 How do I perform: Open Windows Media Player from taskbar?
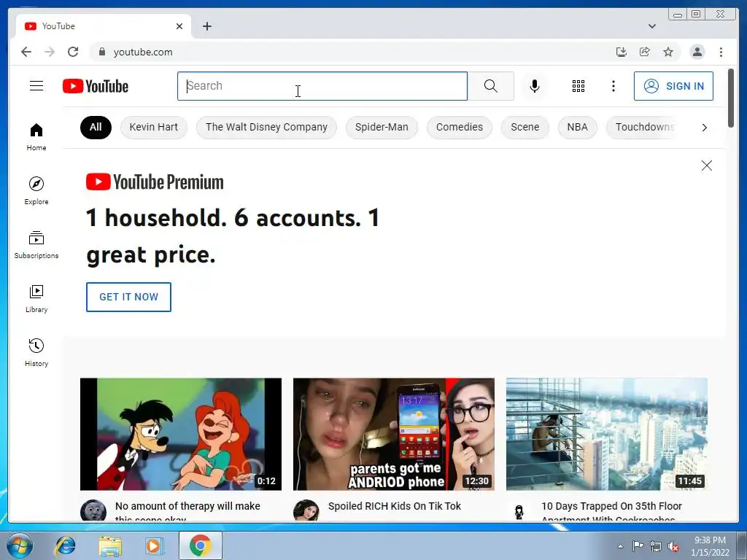click(x=155, y=545)
